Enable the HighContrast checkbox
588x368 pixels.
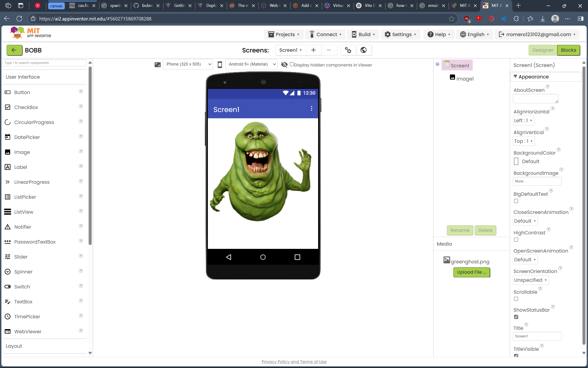(x=516, y=240)
